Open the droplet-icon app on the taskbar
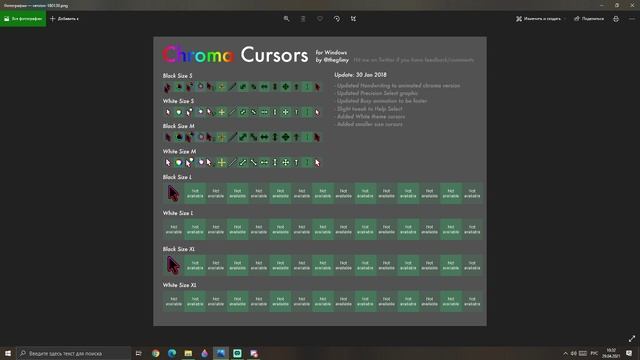This screenshot has width=640, height=360. click(x=204, y=353)
